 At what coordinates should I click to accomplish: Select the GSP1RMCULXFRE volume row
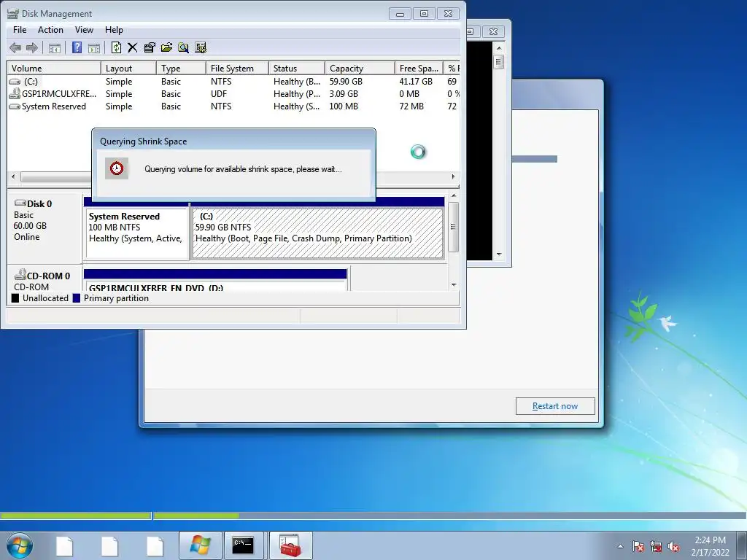[x=233, y=94]
